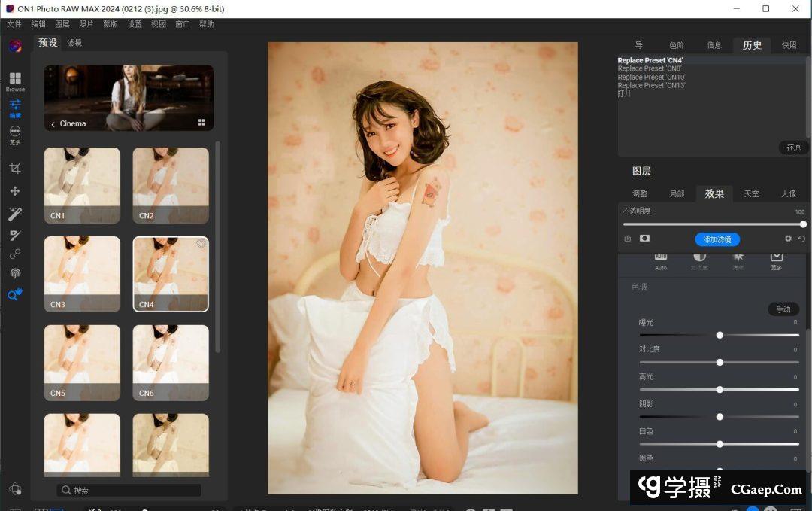This screenshot has width=812, height=511.
Task: Apply the CN2 preset thumbnail
Action: coord(171,184)
